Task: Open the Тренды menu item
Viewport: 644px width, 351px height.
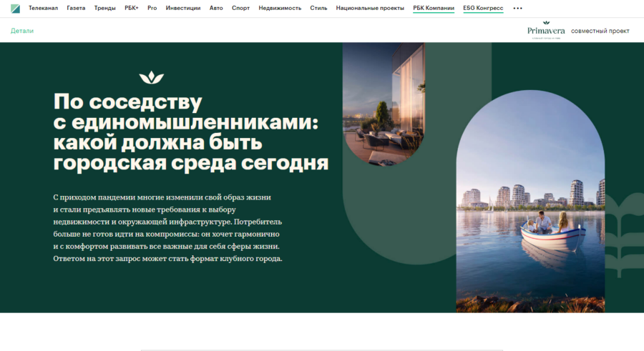Action: pos(105,8)
